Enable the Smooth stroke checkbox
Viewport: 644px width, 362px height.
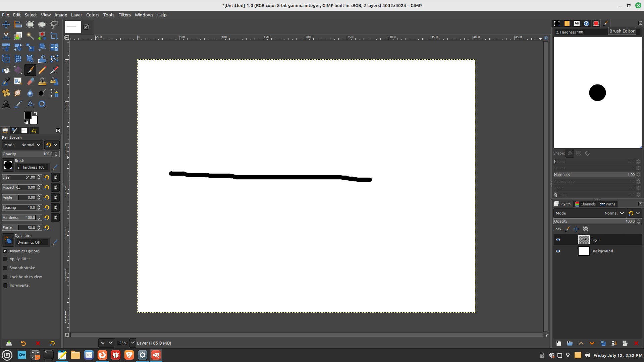click(5, 268)
